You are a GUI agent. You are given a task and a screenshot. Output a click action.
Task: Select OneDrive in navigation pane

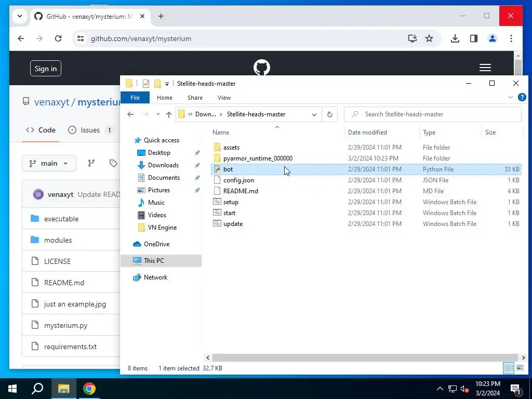click(156, 244)
